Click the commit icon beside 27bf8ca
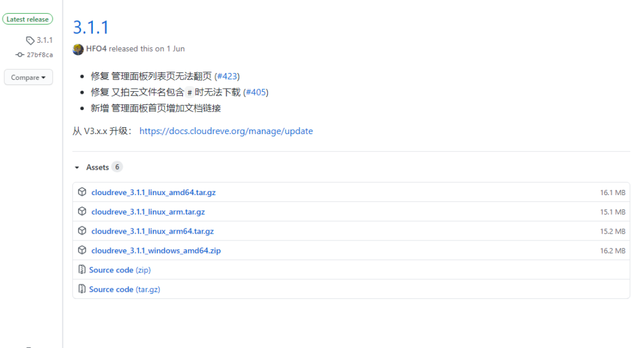The height and width of the screenshot is (348, 644). coord(19,55)
